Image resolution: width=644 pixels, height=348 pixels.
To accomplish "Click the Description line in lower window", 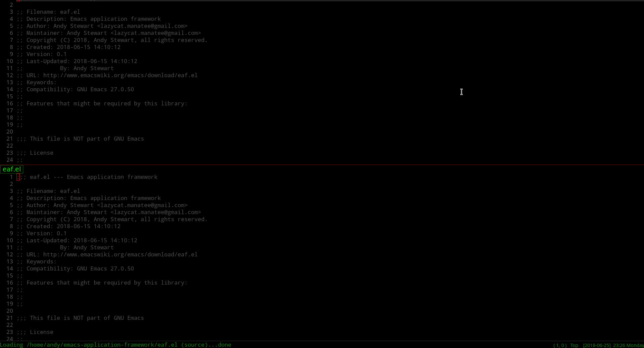I will (89, 198).
